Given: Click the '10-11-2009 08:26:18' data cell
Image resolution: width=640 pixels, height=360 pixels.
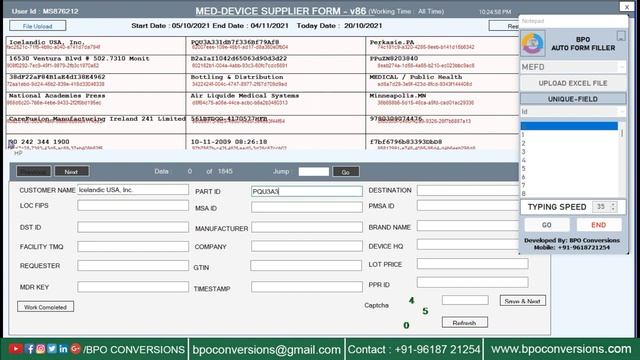Looking at the screenshot, I should click(276, 142).
